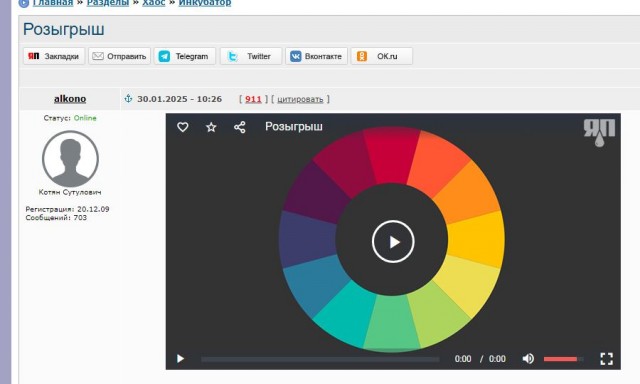This screenshot has width=640, height=384.
Task: Open Разделы in the breadcrumb
Action: 108,2
